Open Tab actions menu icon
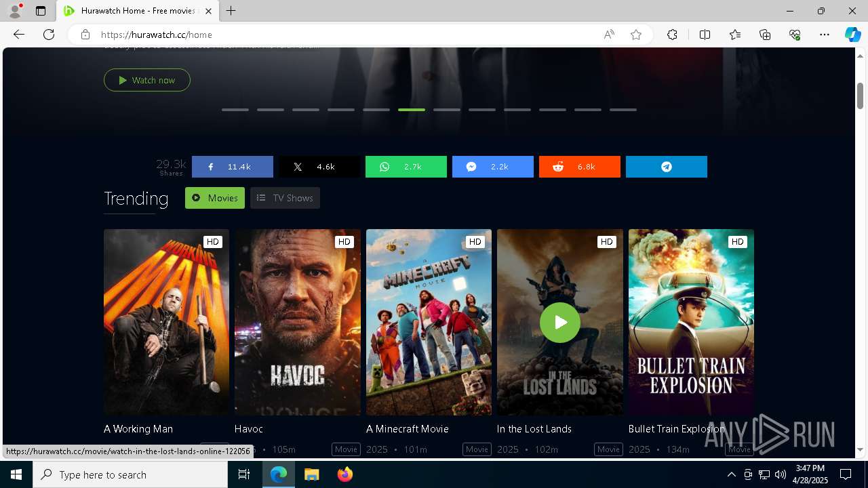868x488 pixels. (41, 11)
